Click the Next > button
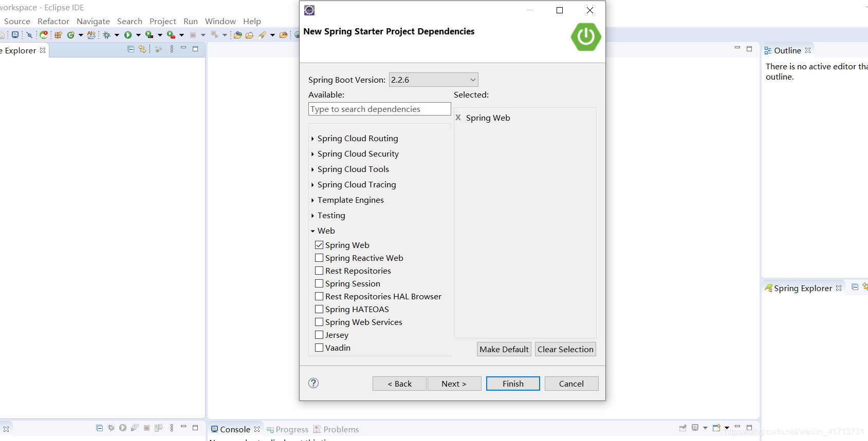This screenshot has width=868, height=441. [454, 384]
